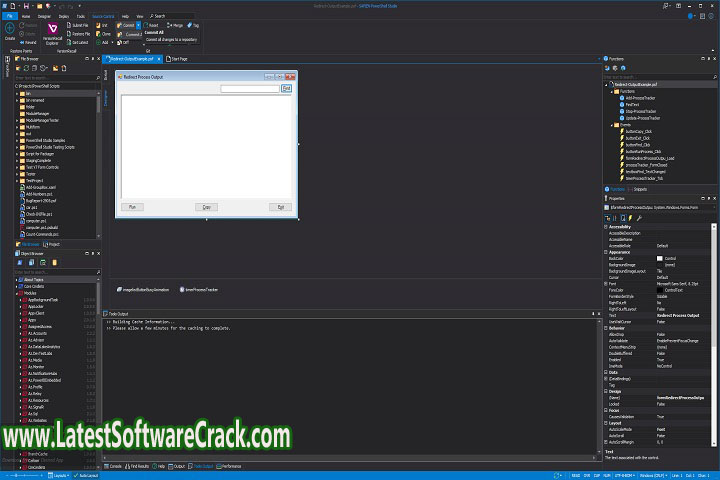Select Add-Numbers.ps1 in File Browser
Image resolution: width=720 pixels, height=480 pixels.
[x=39, y=194]
